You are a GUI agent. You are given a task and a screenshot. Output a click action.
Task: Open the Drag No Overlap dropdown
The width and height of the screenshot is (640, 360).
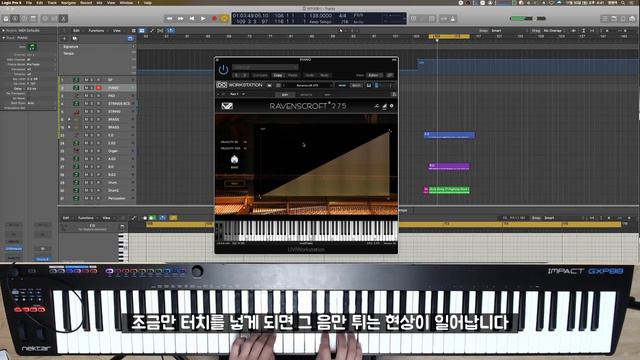(x=553, y=31)
